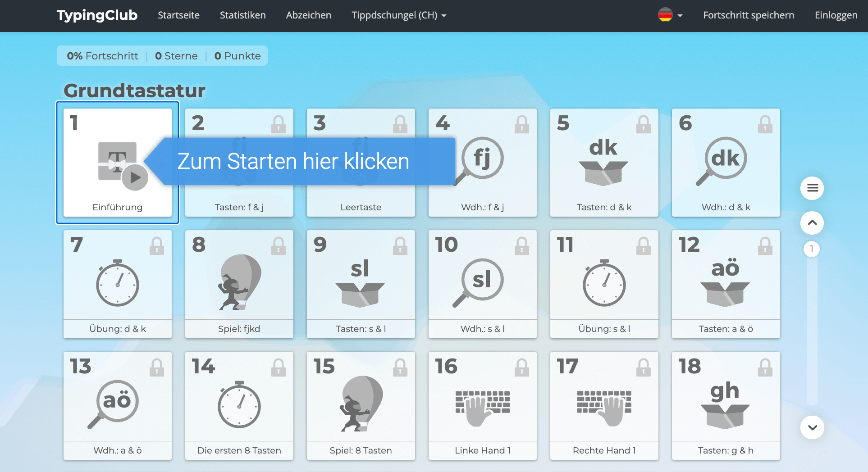
Task: Click the downward chevron to scroll lessons
Action: click(x=812, y=427)
